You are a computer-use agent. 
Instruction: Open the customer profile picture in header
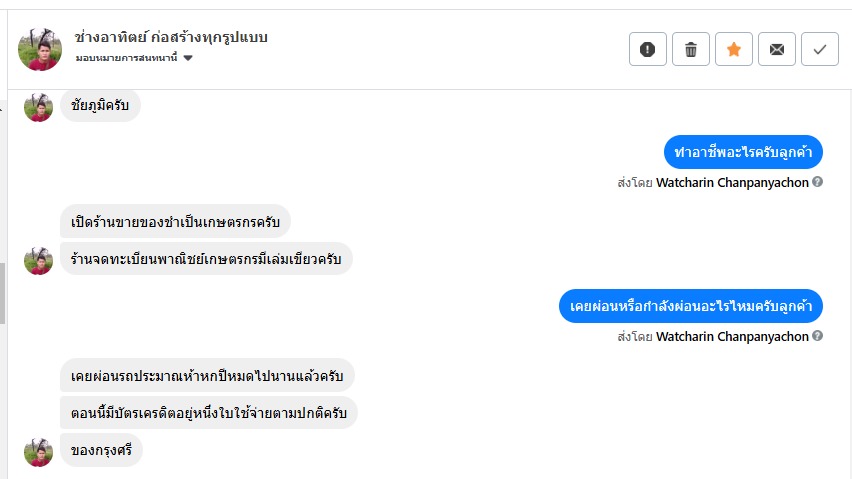tap(40, 48)
